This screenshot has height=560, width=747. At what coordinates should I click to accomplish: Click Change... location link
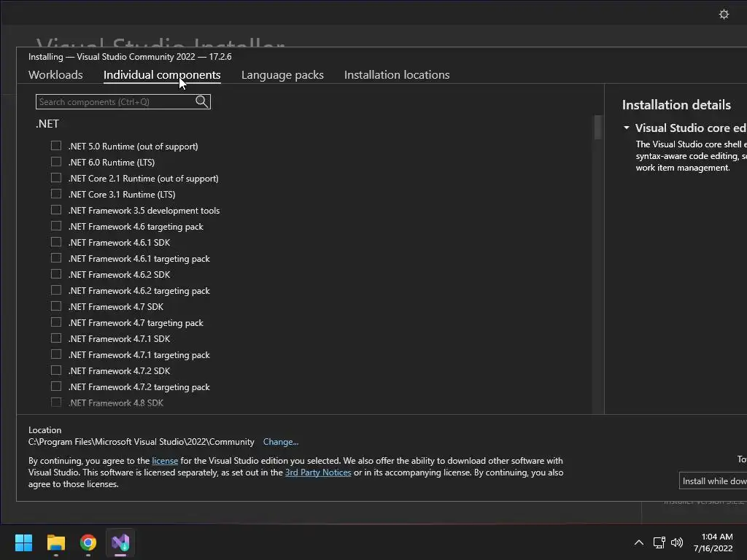(x=281, y=442)
